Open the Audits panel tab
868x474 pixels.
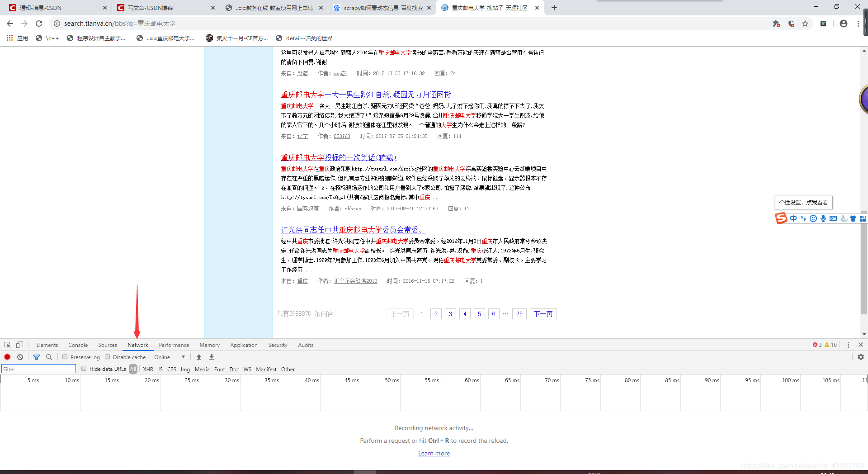click(306, 345)
